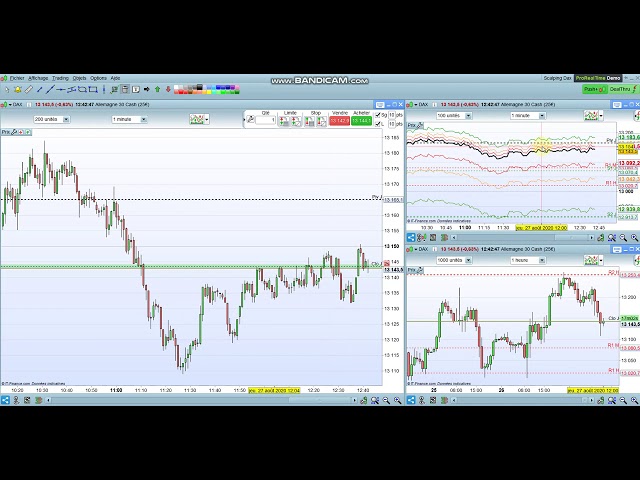Click the red Vendre price button
This screenshot has width=640, height=480.
pos(340,121)
